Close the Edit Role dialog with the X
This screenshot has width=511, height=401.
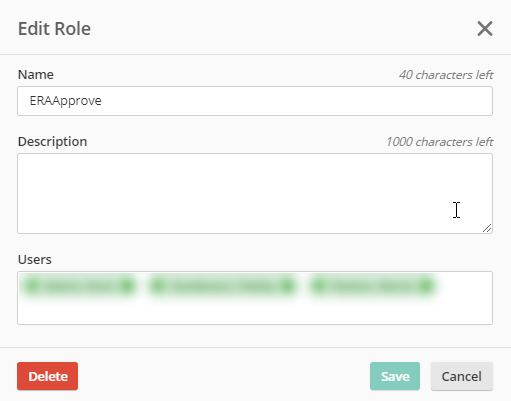click(485, 29)
